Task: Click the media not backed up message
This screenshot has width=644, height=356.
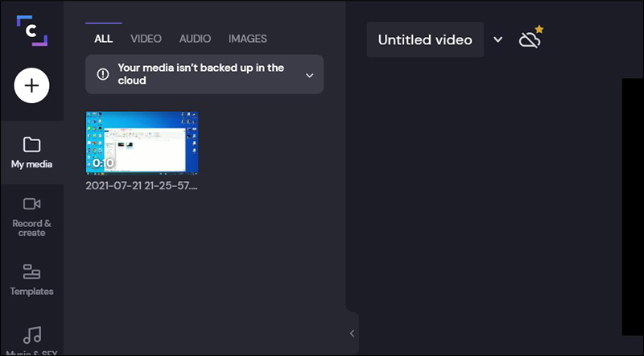Action: [200, 74]
